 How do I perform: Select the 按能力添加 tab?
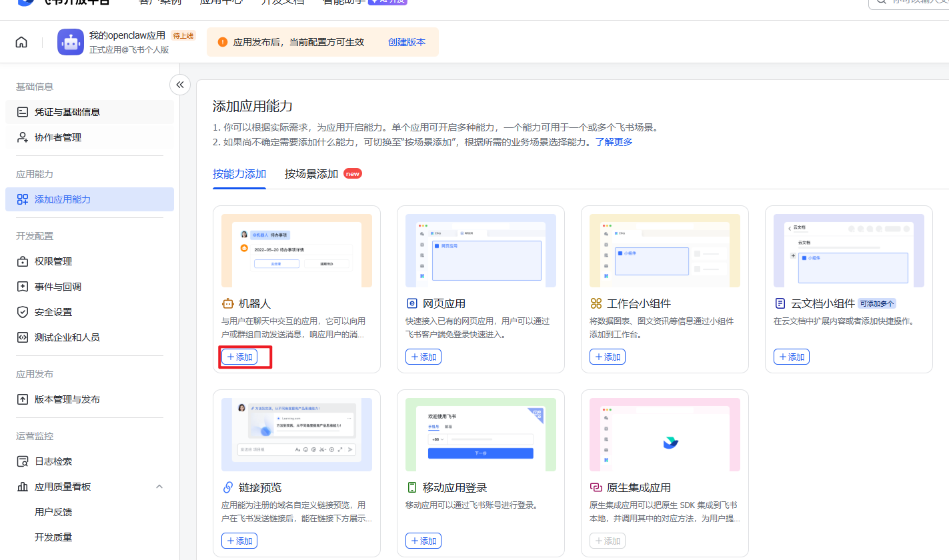click(239, 174)
